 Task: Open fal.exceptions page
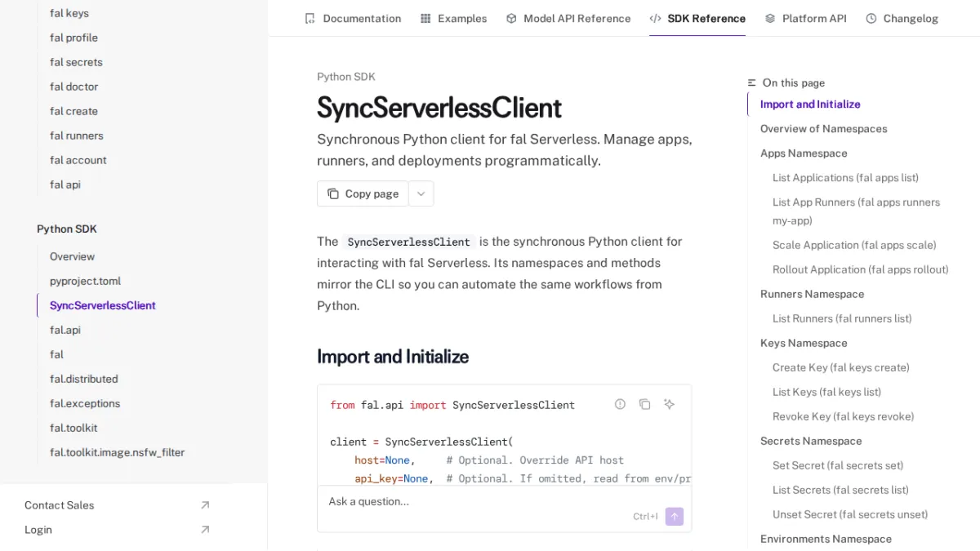(85, 403)
